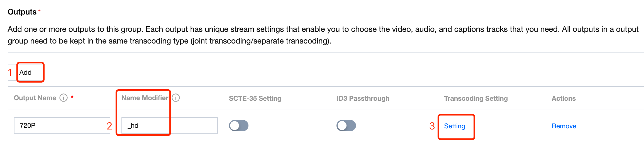644x149 pixels.
Task: Select the SCTE-35 Setting column header
Action: (x=255, y=98)
